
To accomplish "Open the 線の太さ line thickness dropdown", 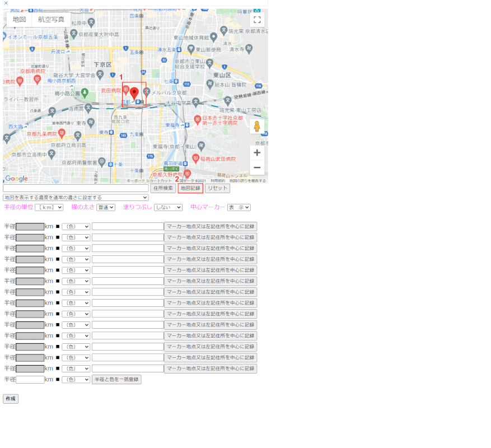I will (x=106, y=207).
